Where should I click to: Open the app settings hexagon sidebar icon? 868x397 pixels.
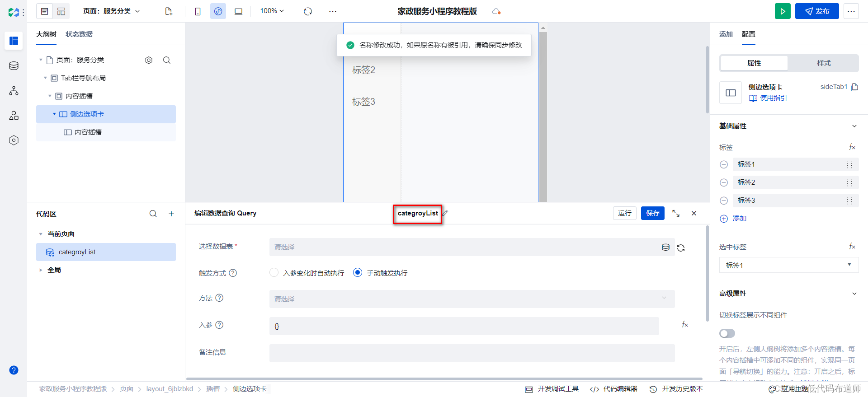pyautogui.click(x=14, y=140)
